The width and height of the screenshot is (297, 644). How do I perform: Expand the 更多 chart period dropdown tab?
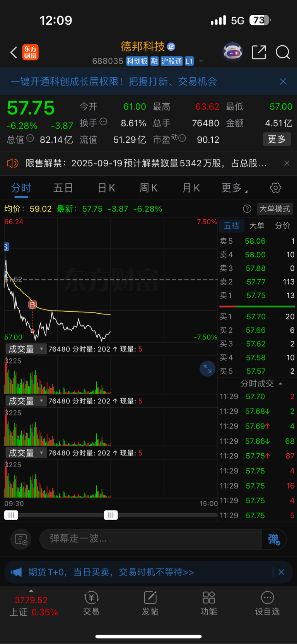234,188
